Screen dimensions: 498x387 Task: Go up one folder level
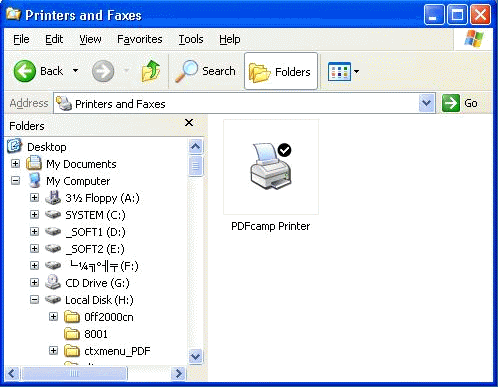point(151,71)
